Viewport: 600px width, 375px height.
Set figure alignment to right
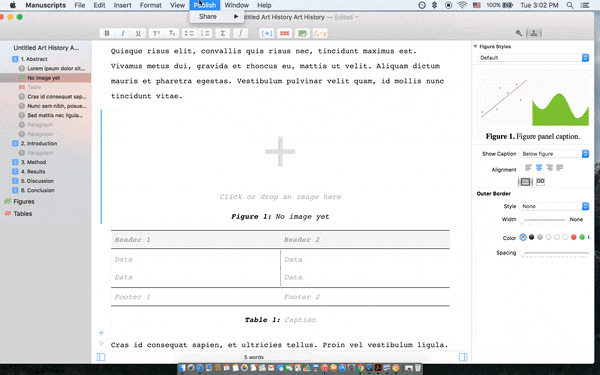click(x=549, y=168)
